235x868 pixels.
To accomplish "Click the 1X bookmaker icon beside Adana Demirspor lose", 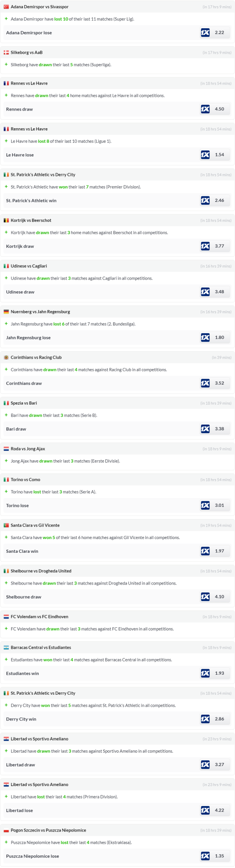I will (x=205, y=33).
